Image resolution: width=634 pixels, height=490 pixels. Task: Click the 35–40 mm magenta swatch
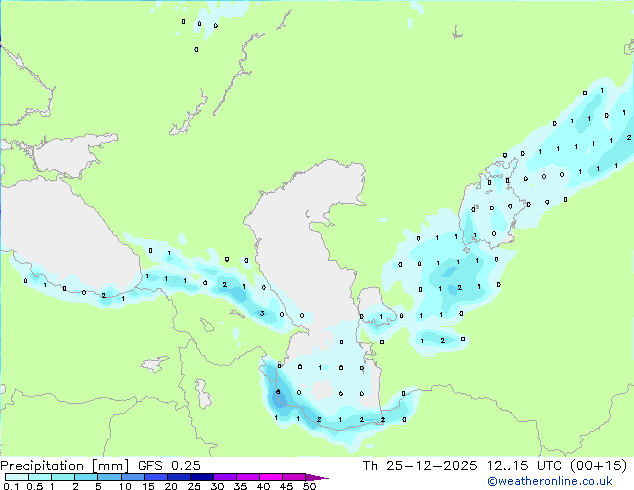coord(248,477)
